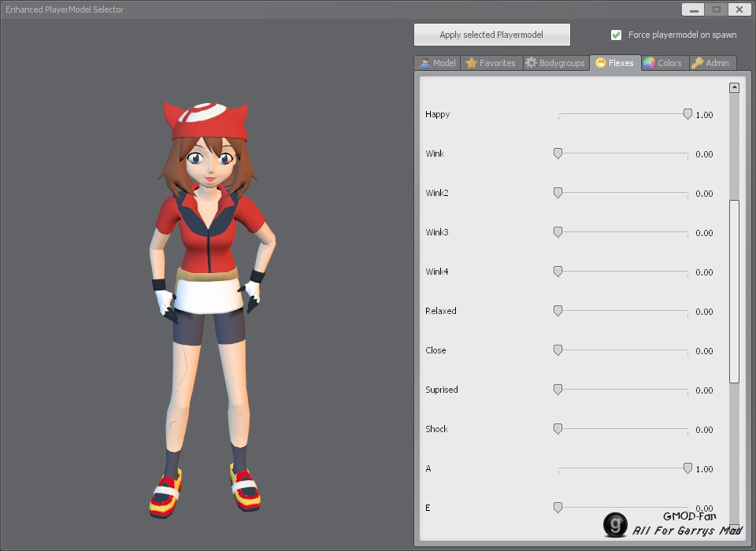Open the Admin tab

pyautogui.click(x=712, y=63)
